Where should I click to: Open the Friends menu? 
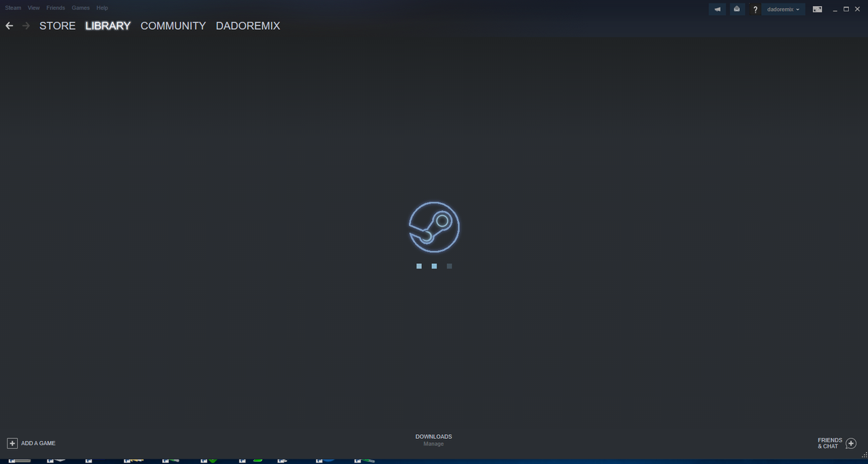click(56, 8)
